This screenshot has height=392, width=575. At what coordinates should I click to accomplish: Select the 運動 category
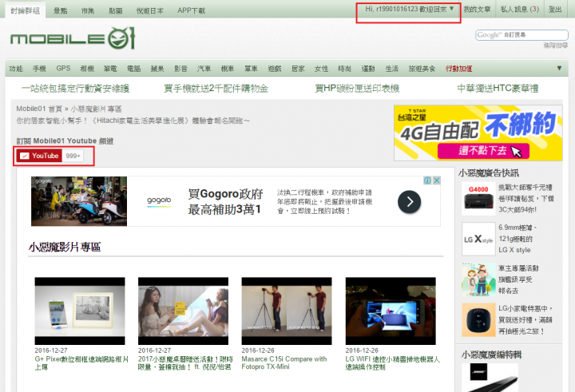point(368,69)
